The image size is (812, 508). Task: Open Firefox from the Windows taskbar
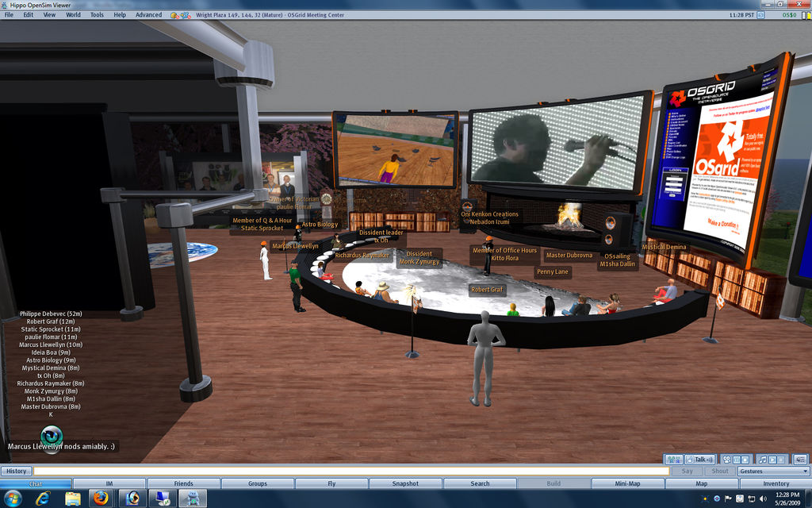point(100,498)
